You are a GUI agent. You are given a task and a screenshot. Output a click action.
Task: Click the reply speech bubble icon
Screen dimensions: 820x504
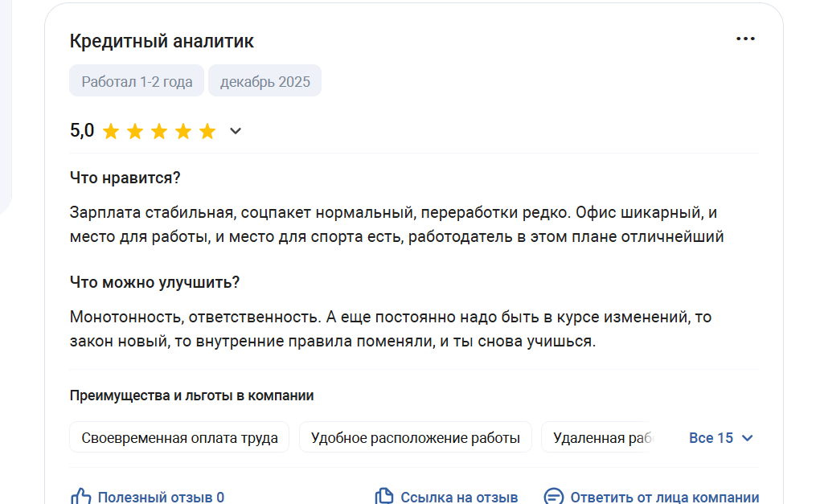(x=553, y=497)
